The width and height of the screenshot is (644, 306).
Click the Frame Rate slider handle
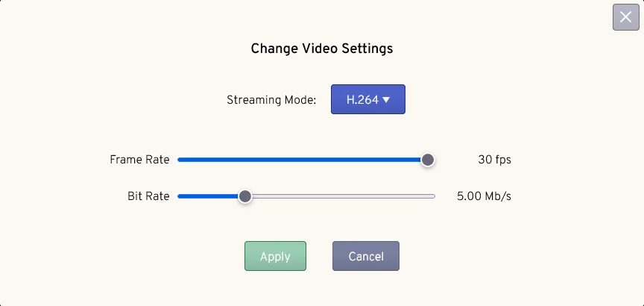[x=428, y=160]
